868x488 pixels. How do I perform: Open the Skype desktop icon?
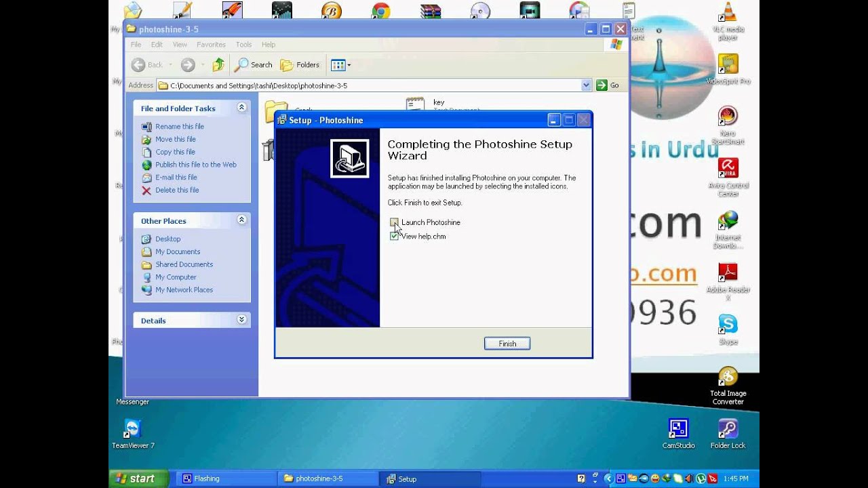click(x=728, y=329)
